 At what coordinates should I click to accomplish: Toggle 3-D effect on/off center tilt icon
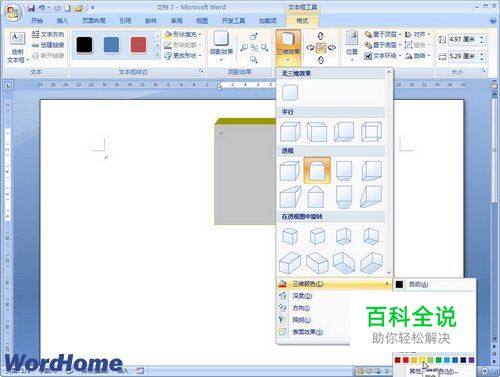point(321,48)
